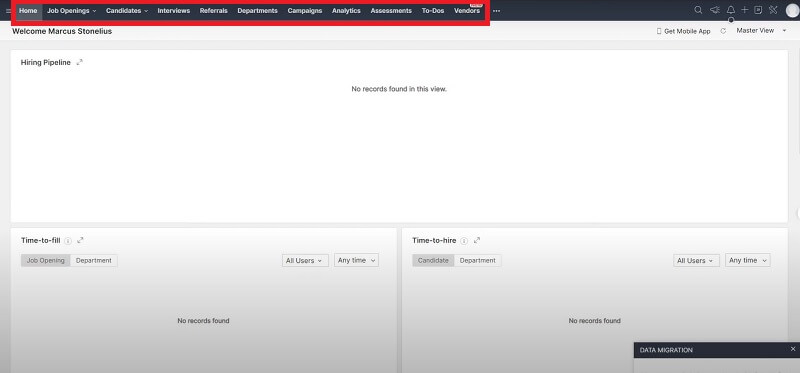Open the setup tools icon
Image resolution: width=800 pixels, height=373 pixels.
click(x=773, y=10)
